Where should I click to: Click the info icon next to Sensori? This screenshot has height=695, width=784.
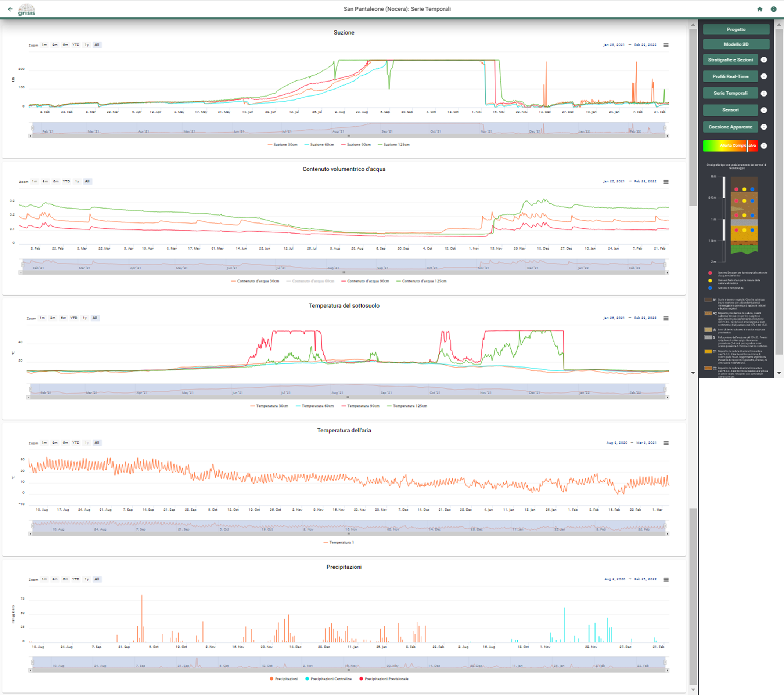(x=764, y=110)
